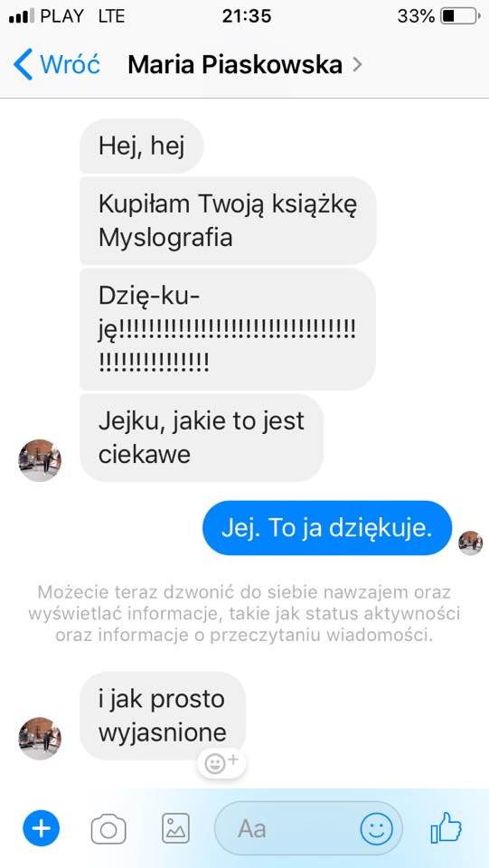Image resolution: width=489 pixels, height=868 pixels.
Task: Tap the 21:35 clock in the status bar
Action: tap(247, 16)
